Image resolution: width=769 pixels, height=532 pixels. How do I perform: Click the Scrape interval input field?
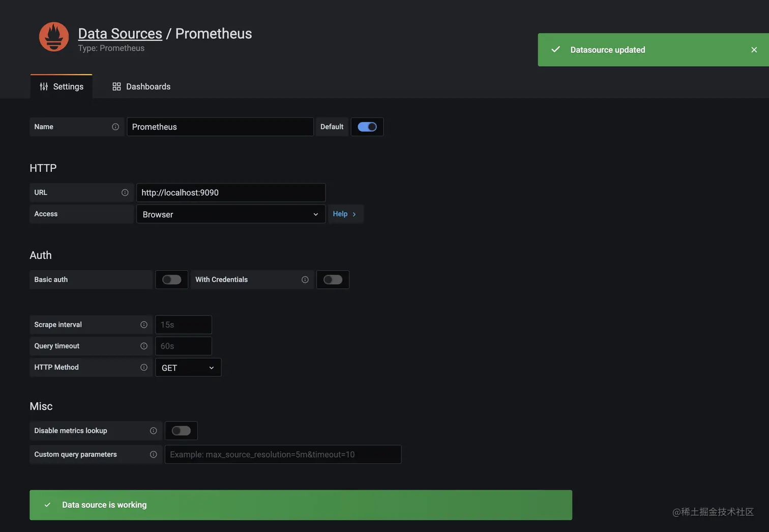point(184,324)
